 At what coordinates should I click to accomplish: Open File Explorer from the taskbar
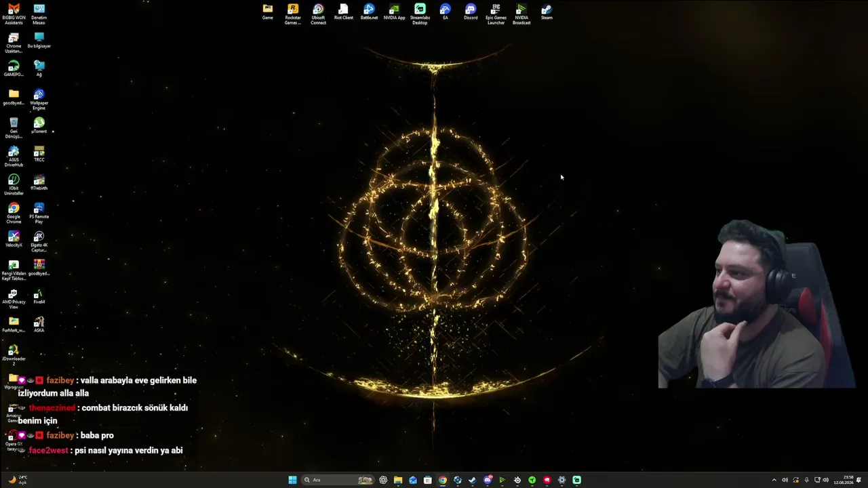click(398, 480)
